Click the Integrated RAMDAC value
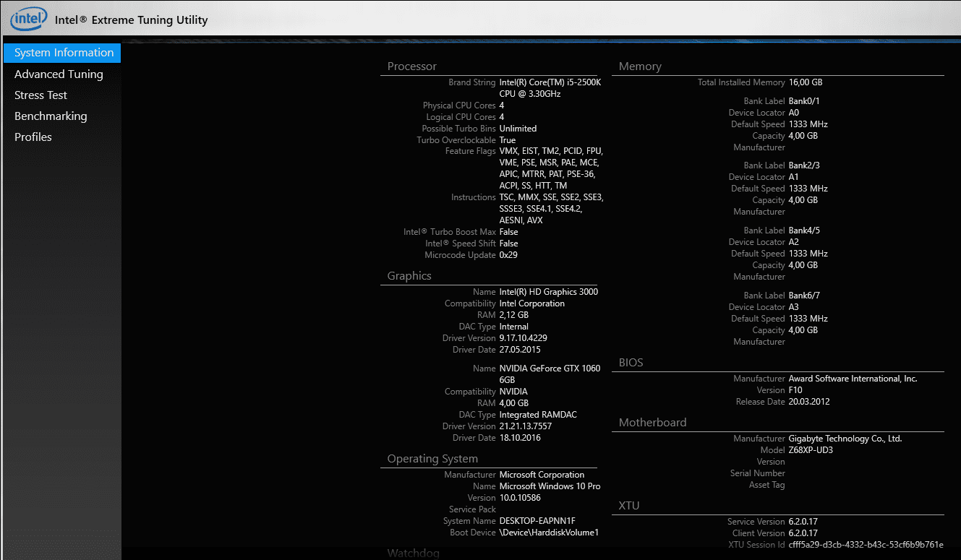Image resolution: width=961 pixels, height=560 pixels. pyautogui.click(x=538, y=415)
